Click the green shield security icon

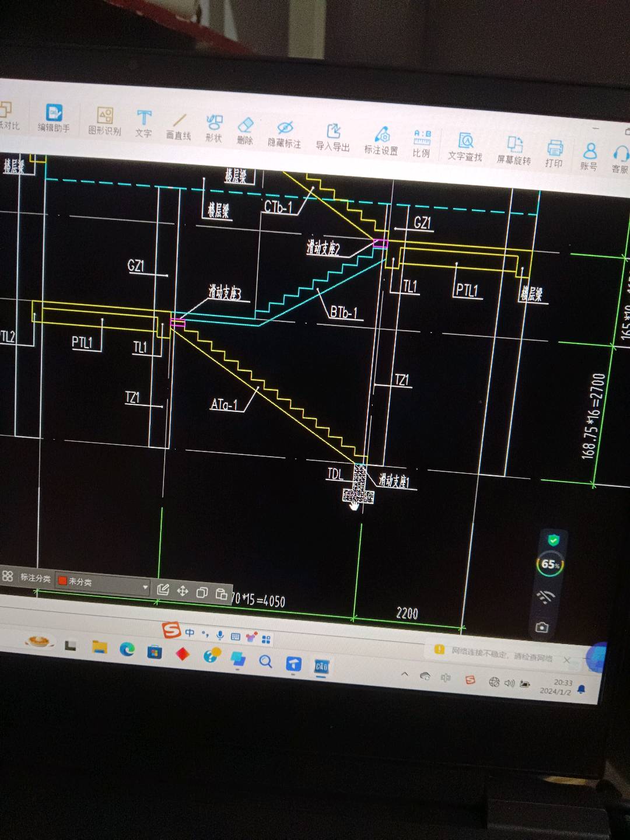coord(554,540)
